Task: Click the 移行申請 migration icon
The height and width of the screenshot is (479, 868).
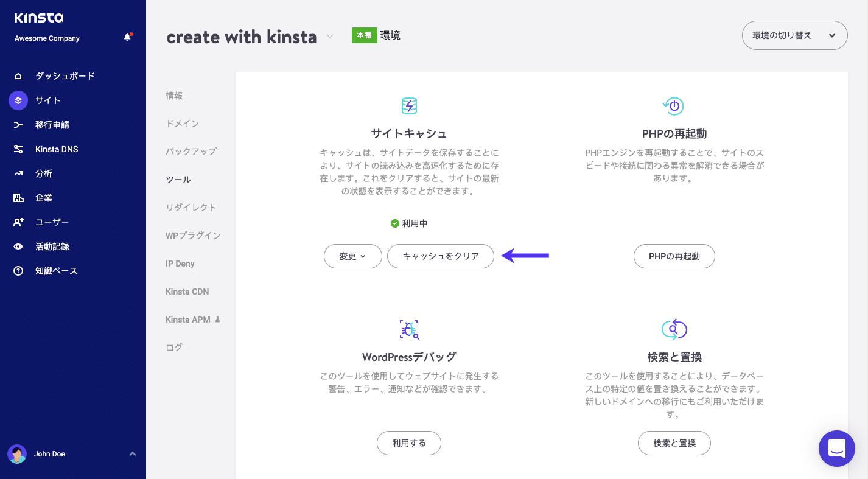Action: [17, 124]
